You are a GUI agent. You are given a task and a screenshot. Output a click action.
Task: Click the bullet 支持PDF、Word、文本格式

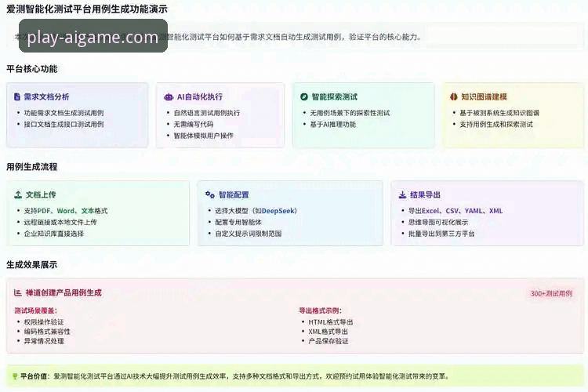click(x=66, y=211)
